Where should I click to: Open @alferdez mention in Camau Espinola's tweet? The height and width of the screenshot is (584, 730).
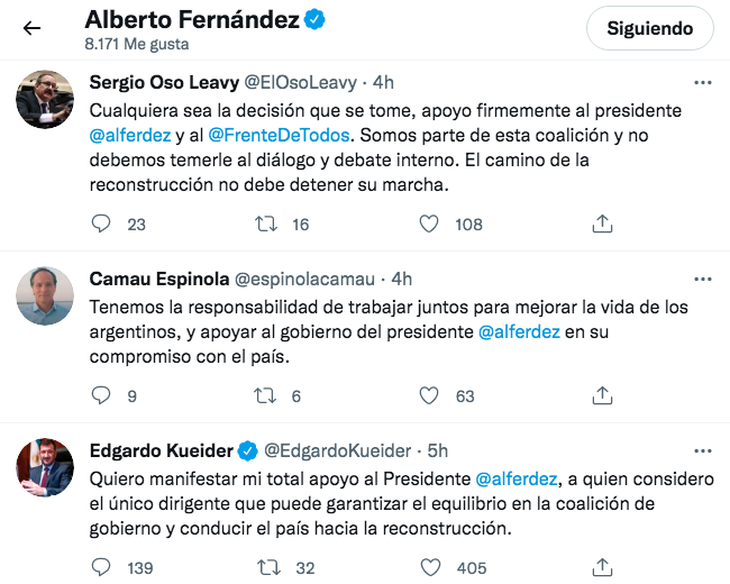[x=518, y=333]
